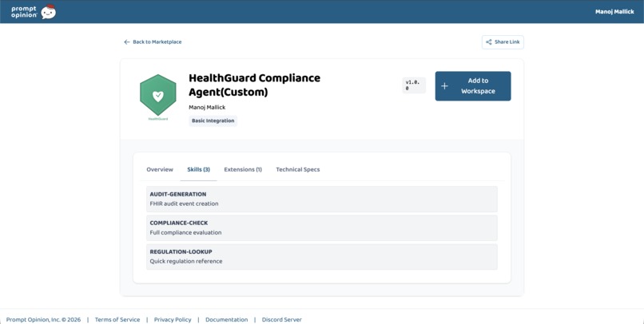Open the Manoj Mallick user menu
The width and height of the screenshot is (644, 324).
pos(614,12)
